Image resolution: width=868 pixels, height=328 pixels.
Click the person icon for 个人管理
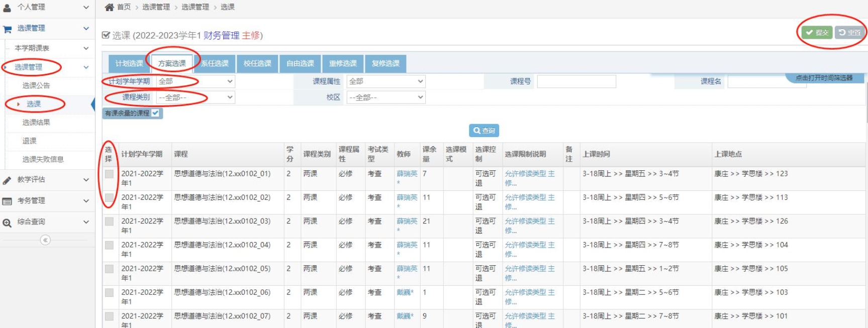point(7,8)
